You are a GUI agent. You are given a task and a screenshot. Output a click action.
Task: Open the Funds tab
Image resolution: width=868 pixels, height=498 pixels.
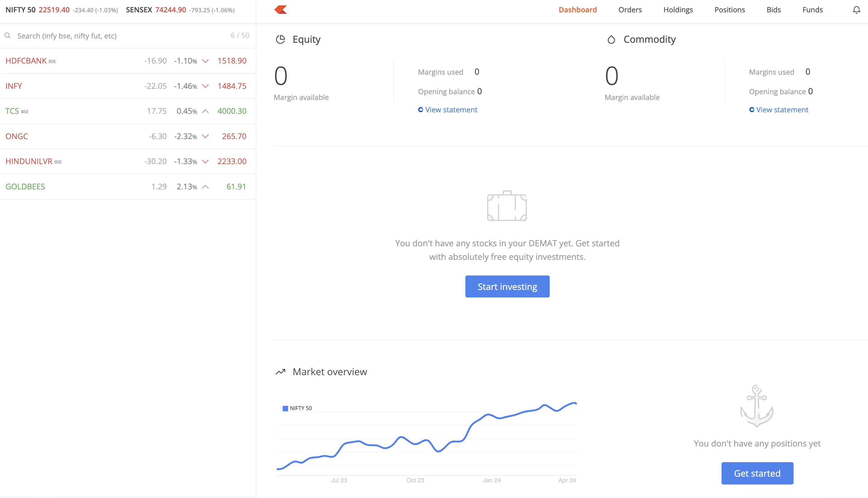click(813, 10)
